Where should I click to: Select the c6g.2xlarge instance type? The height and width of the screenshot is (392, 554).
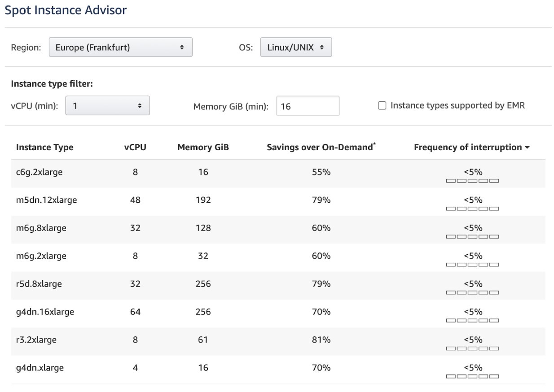(x=39, y=172)
